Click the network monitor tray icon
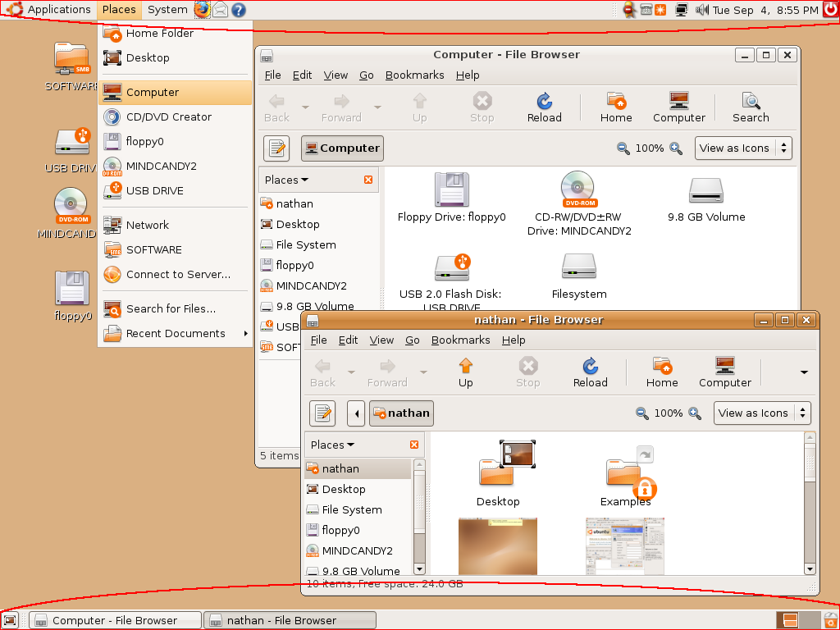This screenshot has width=840, height=630. click(681, 10)
